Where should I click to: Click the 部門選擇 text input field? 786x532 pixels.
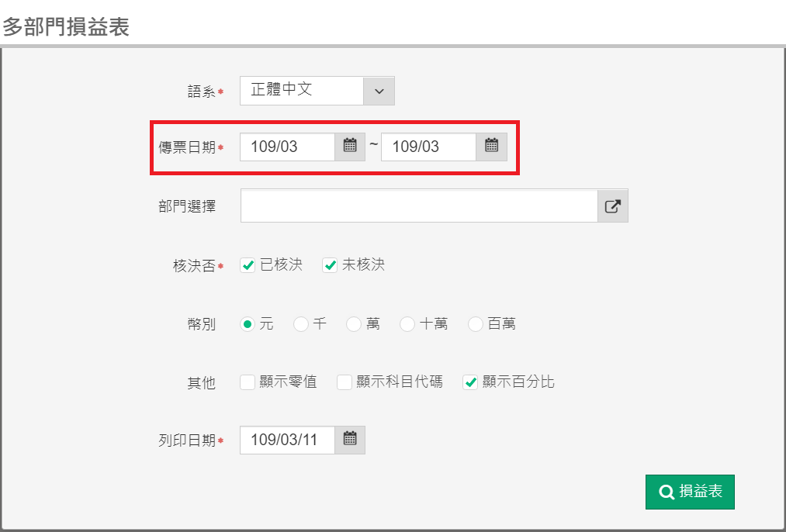pos(419,206)
